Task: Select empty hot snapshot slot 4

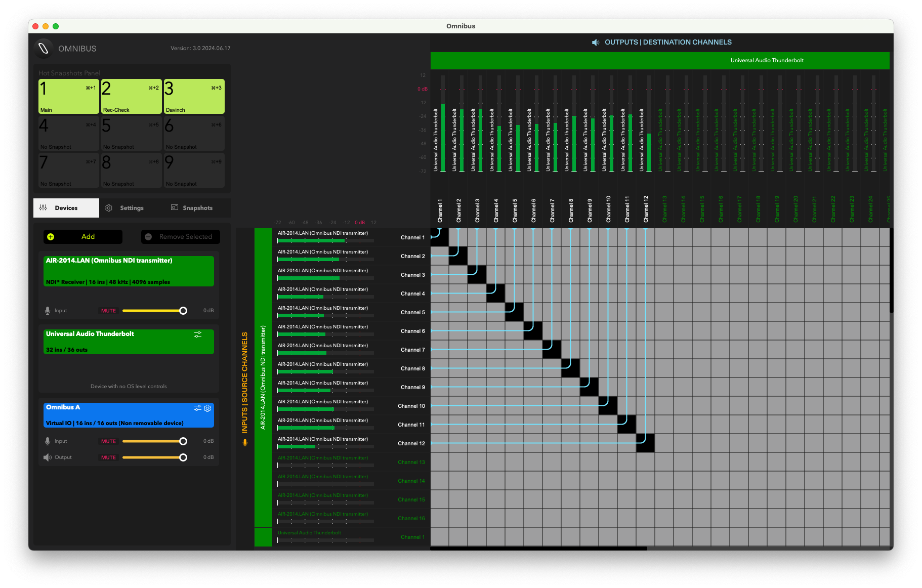Action: (x=69, y=134)
